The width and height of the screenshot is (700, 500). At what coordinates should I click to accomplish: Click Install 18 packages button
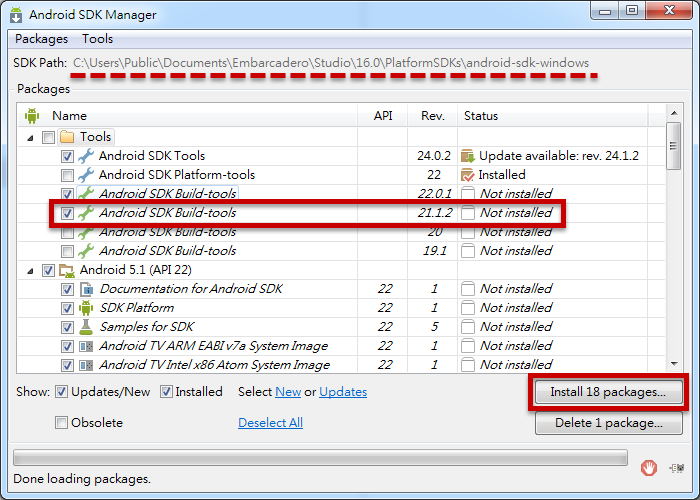tap(608, 392)
